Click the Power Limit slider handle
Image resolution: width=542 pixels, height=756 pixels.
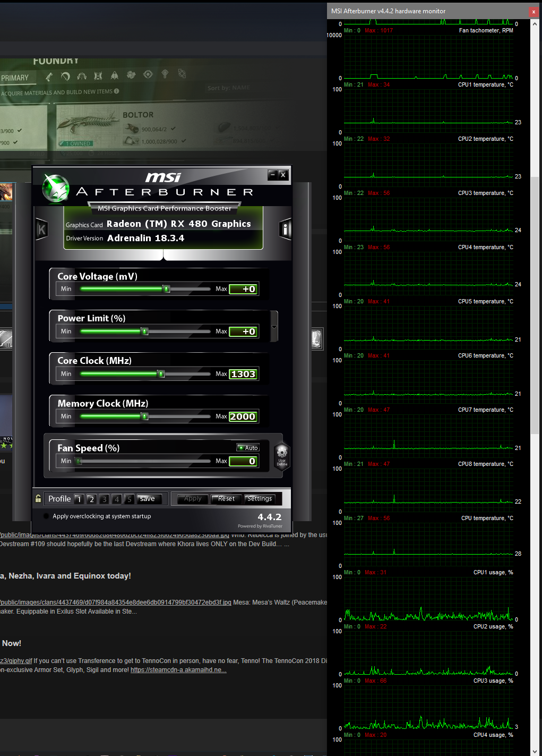pos(144,332)
